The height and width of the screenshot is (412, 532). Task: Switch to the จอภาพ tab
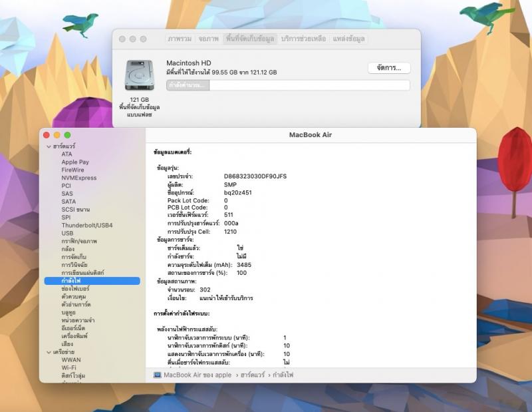[x=208, y=39]
